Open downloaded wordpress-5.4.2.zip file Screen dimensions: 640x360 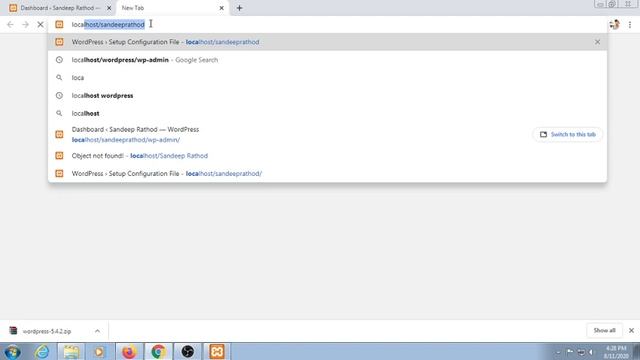pyautogui.click(x=46, y=331)
